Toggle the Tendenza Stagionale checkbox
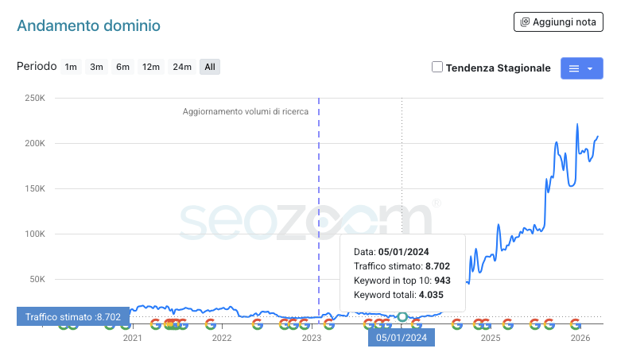 tap(437, 68)
